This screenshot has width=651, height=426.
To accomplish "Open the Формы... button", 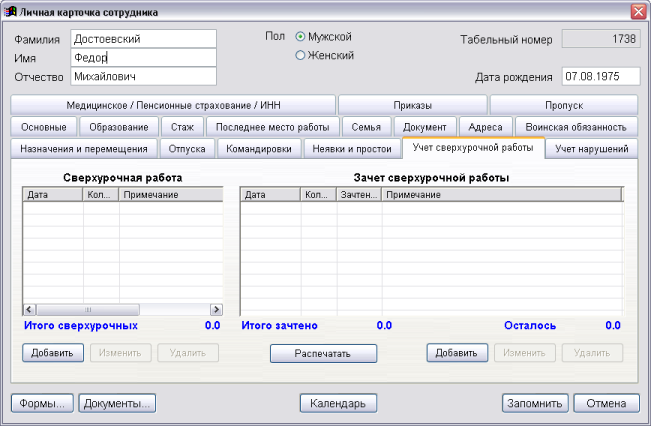I will point(43,403).
